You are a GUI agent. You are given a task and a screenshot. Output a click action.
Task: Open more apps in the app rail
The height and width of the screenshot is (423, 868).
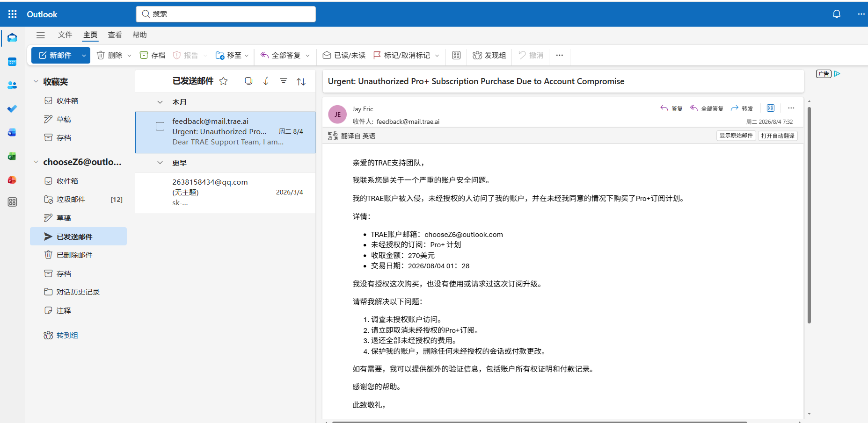point(12,202)
